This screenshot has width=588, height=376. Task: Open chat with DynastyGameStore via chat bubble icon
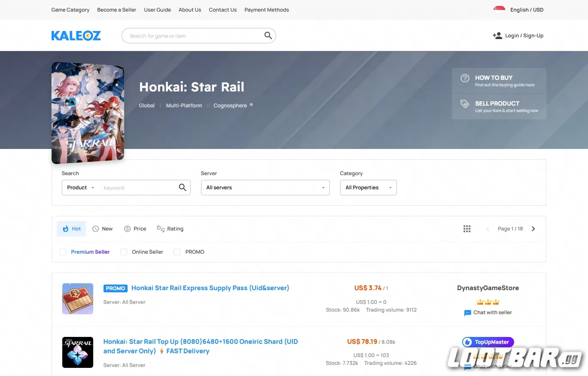click(x=467, y=313)
